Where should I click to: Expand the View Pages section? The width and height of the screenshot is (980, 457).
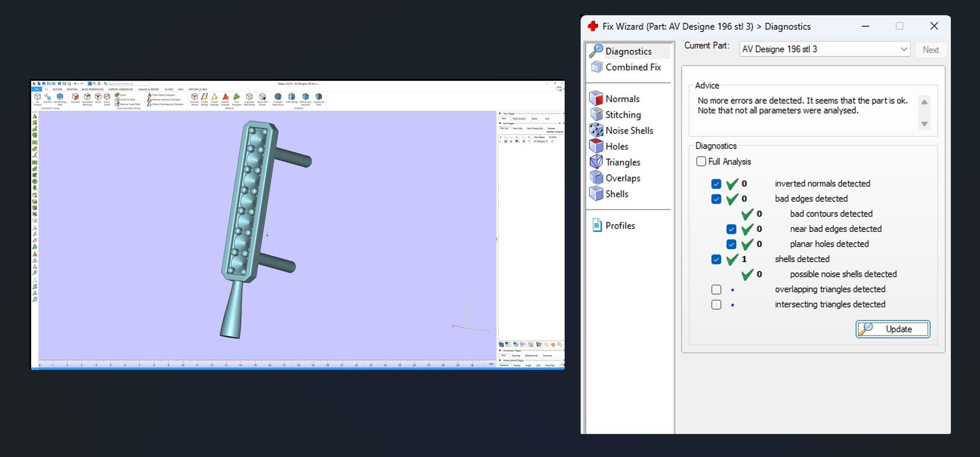pos(500,114)
